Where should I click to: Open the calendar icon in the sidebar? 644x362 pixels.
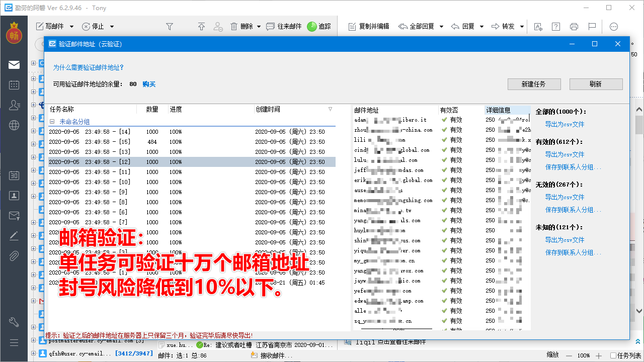(x=14, y=84)
